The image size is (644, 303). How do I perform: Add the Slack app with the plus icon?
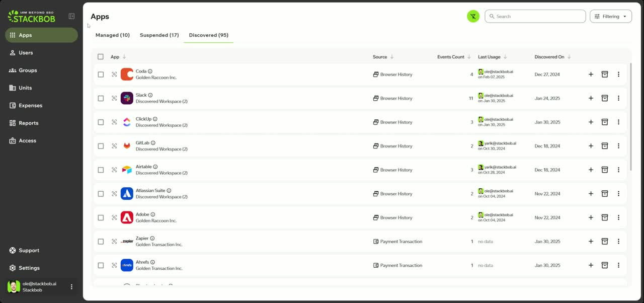(x=591, y=98)
